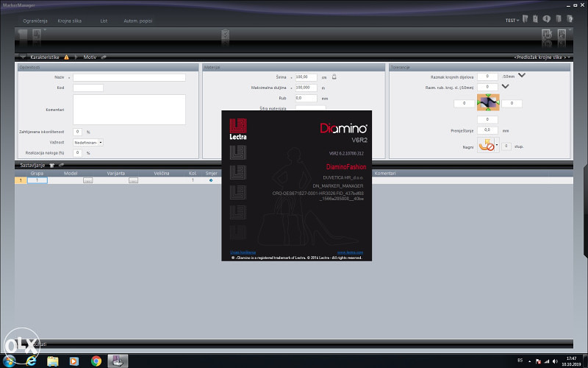Click the first icon right of TEST
The height and width of the screenshot is (368, 588).
525,18
